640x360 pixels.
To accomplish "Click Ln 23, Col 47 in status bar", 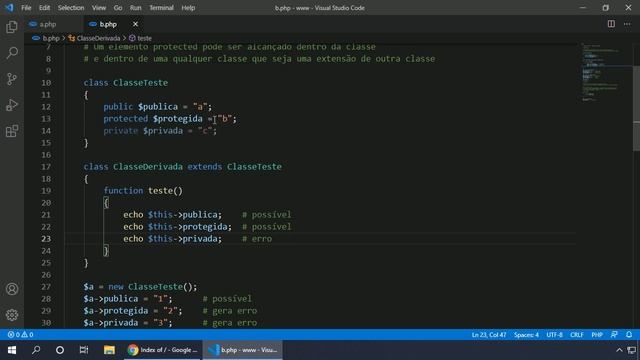I will [489, 335].
